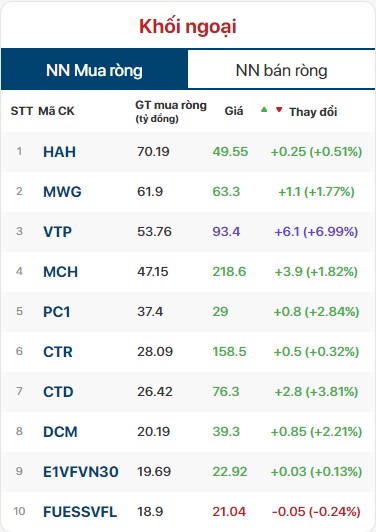Open FUESSVFL fund ticker link

pos(80,512)
